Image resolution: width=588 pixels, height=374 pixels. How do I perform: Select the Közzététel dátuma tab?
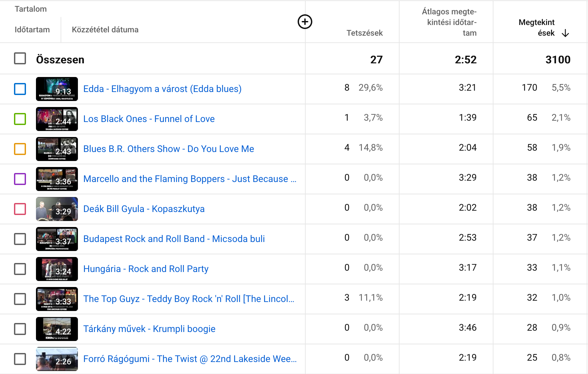point(105,30)
